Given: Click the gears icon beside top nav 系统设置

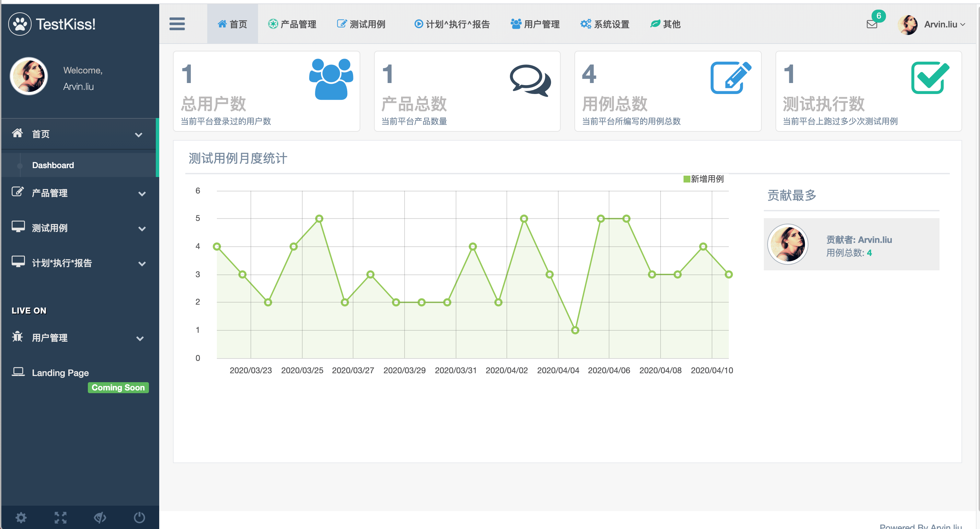Looking at the screenshot, I should 585,24.
